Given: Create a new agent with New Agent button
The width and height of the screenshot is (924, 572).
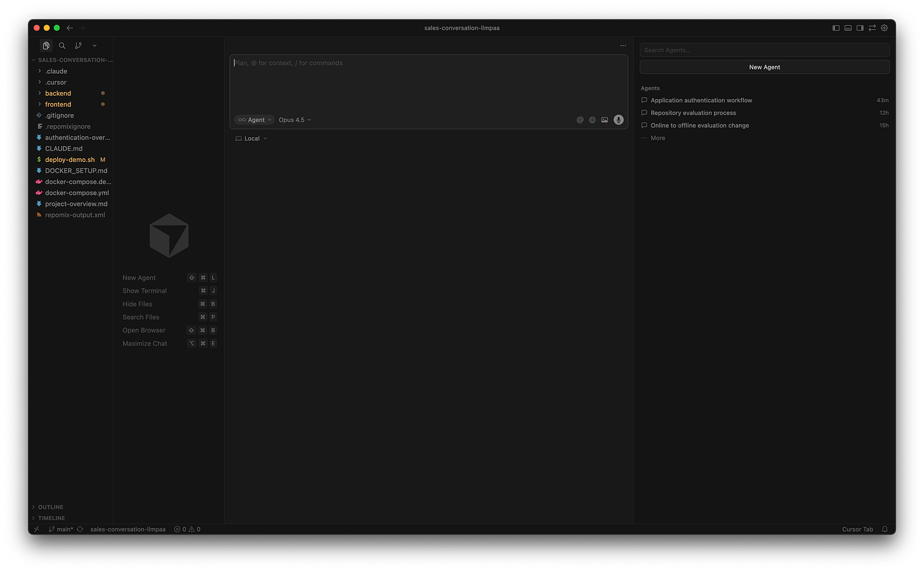Looking at the screenshot, I should click(x=764, y=67).
